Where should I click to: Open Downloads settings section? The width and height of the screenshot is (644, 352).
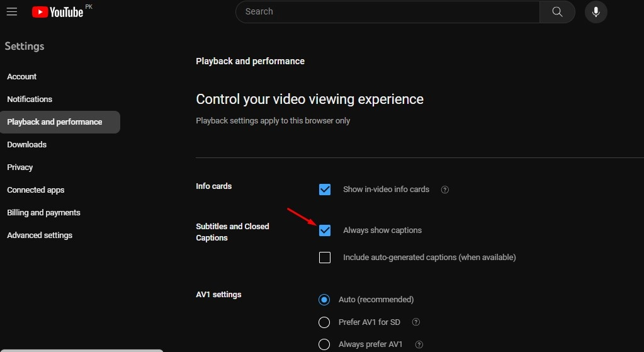pos(27,145)
